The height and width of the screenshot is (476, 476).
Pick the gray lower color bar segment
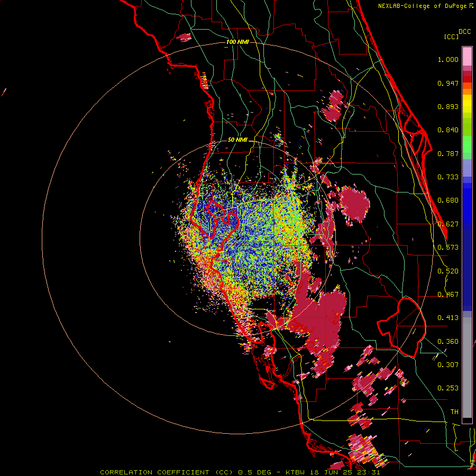pyautogui.click(x=467, y=368)
